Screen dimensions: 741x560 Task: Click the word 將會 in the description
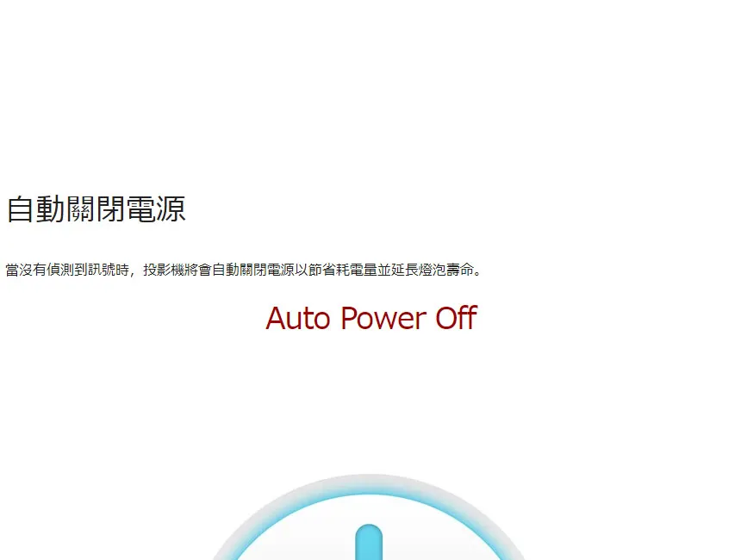(x=198, y=270)
